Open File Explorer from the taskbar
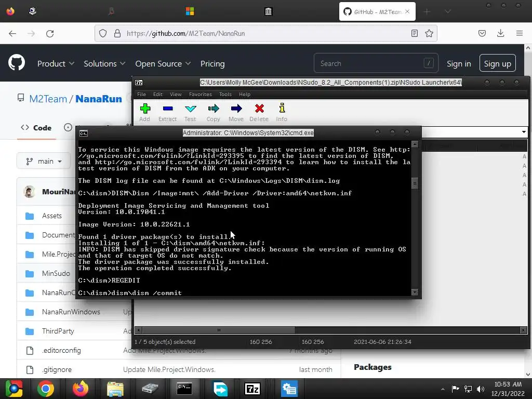Image resolution: width=532 pixels, height=399 pixels. pos(115,389)
